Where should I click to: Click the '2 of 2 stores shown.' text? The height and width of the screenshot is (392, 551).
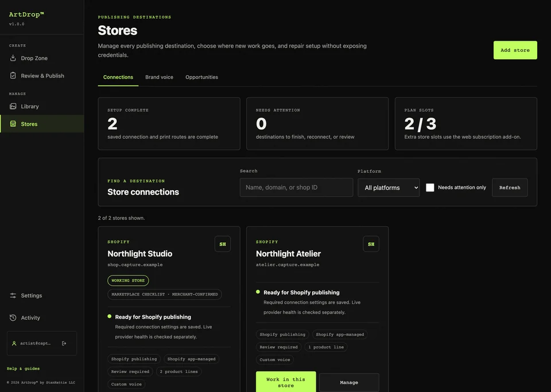click(x=121, y=218)
